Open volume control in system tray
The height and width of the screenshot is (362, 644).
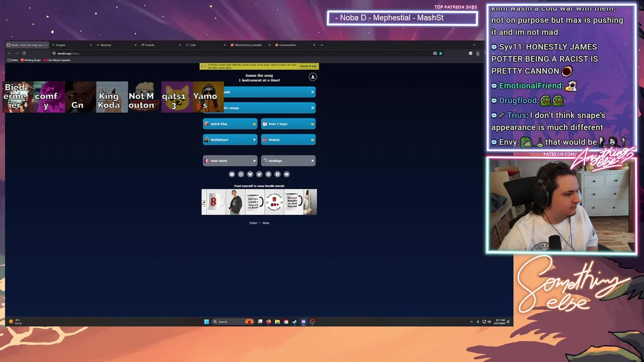[x=489, y=322]
